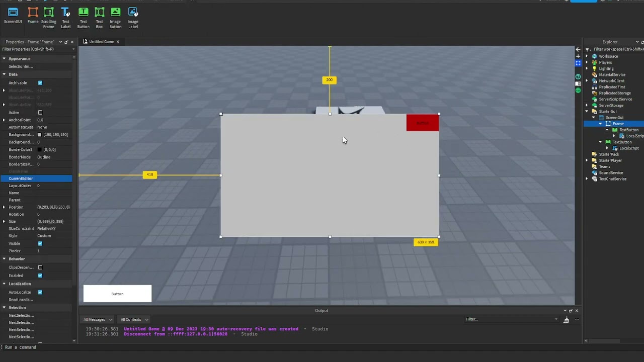Open the BorderColor3 black color swatch

click(40, 150)
